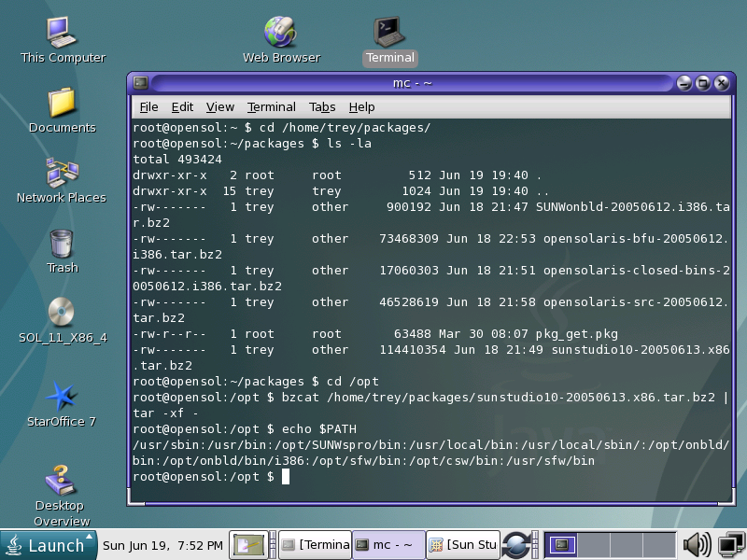The image size is (747, 560).
Task: Switch to the third workspace in pager
Action: 626,544
